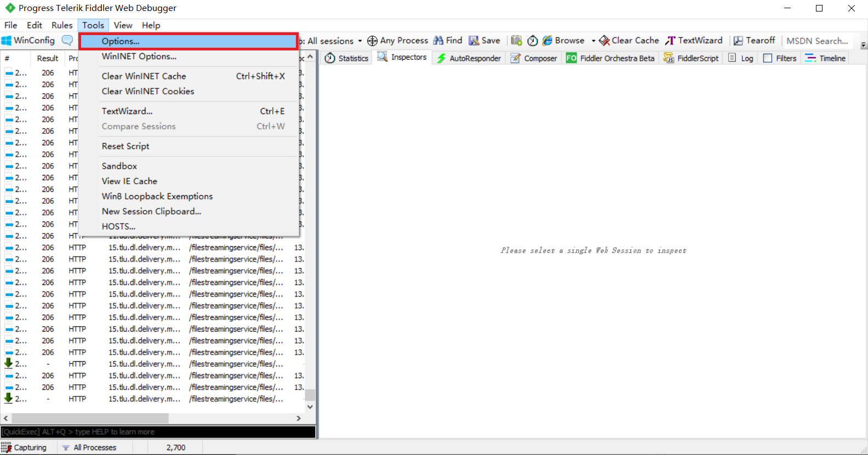Launch Browse with IE icon

point(563,41)
